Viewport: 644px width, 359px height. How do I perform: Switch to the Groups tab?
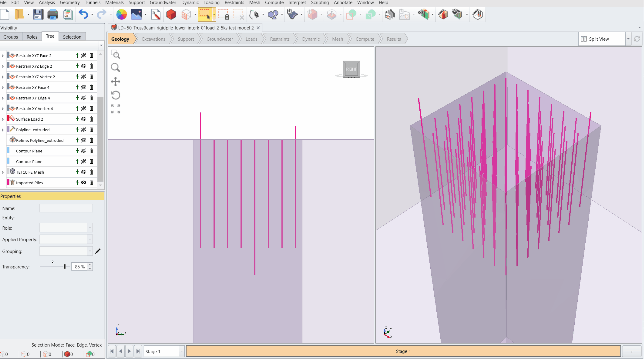coord(11,37)
